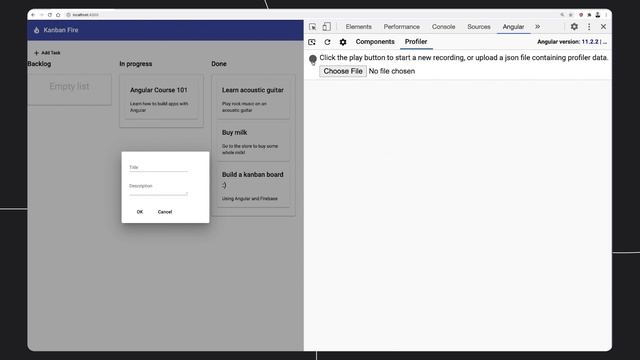Select the Angular Course 101 task card
This screenshot has height=360, width=640.
162,100
